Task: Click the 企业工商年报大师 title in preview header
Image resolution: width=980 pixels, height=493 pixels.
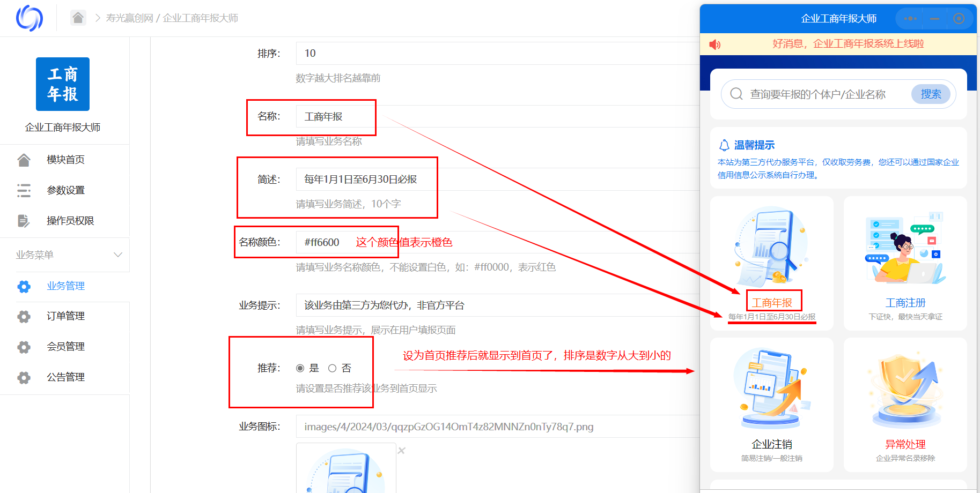Action: pyautogui.click(x=839, y=19)
